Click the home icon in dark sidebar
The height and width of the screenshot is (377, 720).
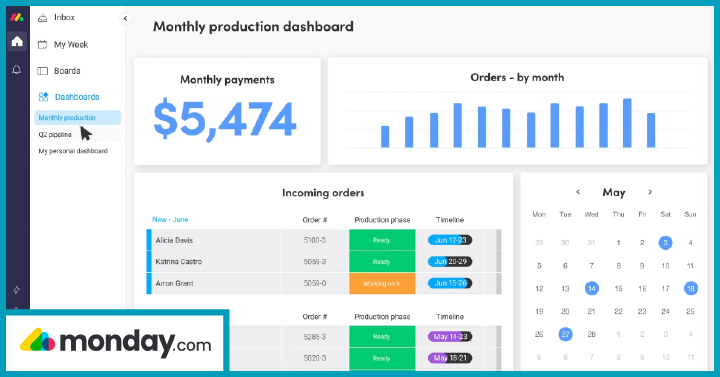pos(17,42)
